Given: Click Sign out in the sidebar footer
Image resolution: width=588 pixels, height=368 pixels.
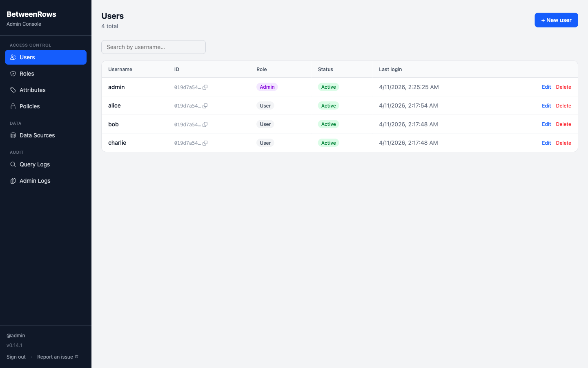Looking at the screenshot, I should 16,357.
